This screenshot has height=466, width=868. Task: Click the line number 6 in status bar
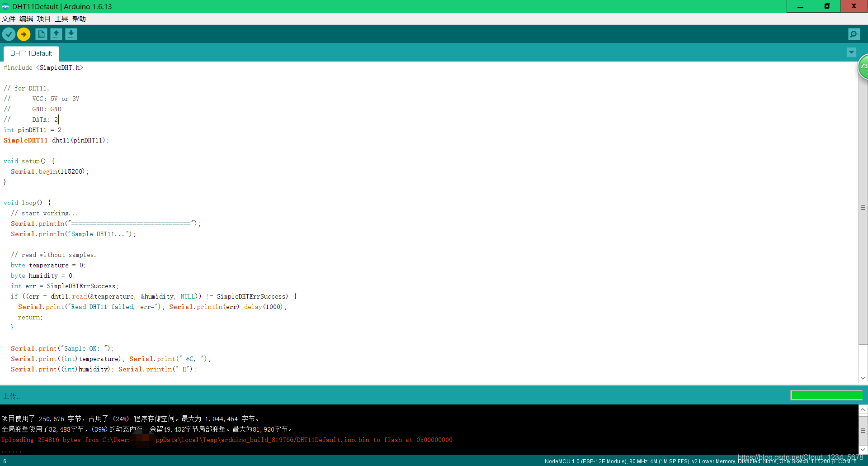(5, 461)
